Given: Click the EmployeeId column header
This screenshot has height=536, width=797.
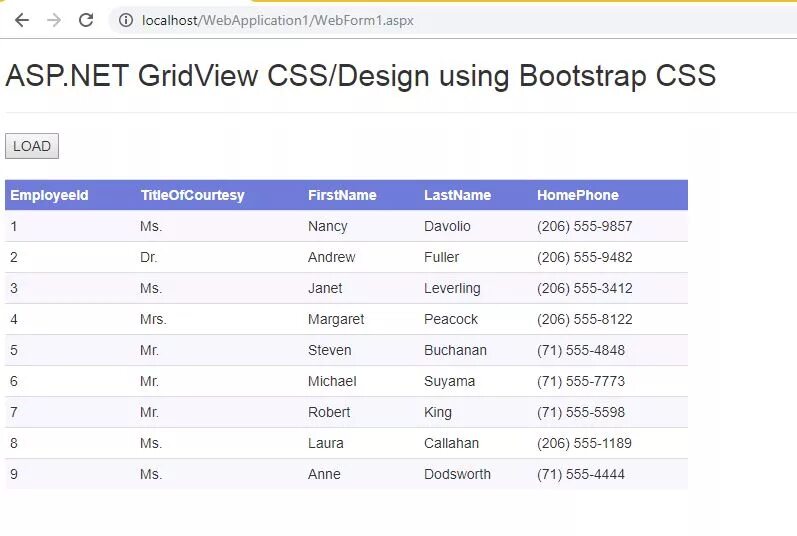Looking at the screenshot, I should (49, 195).
